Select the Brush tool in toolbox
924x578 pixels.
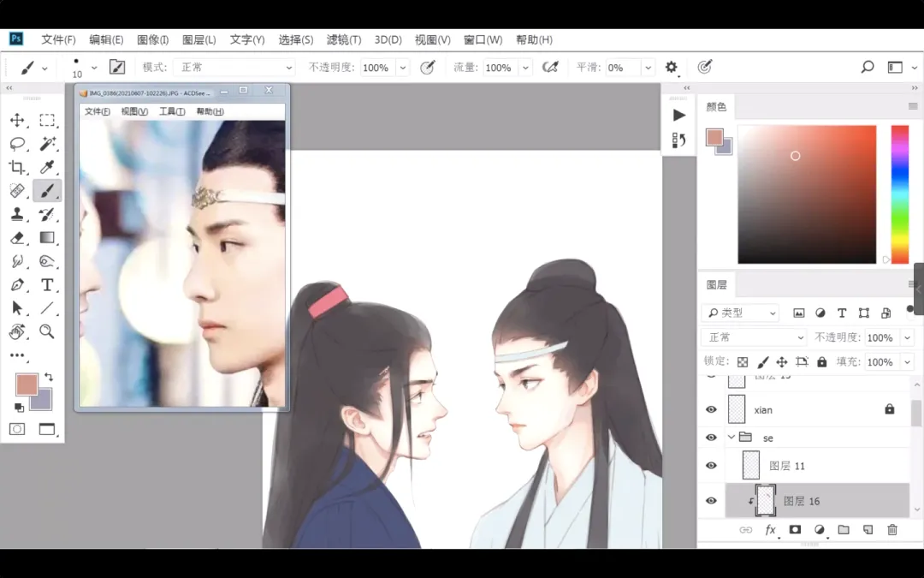click(47, 191)
